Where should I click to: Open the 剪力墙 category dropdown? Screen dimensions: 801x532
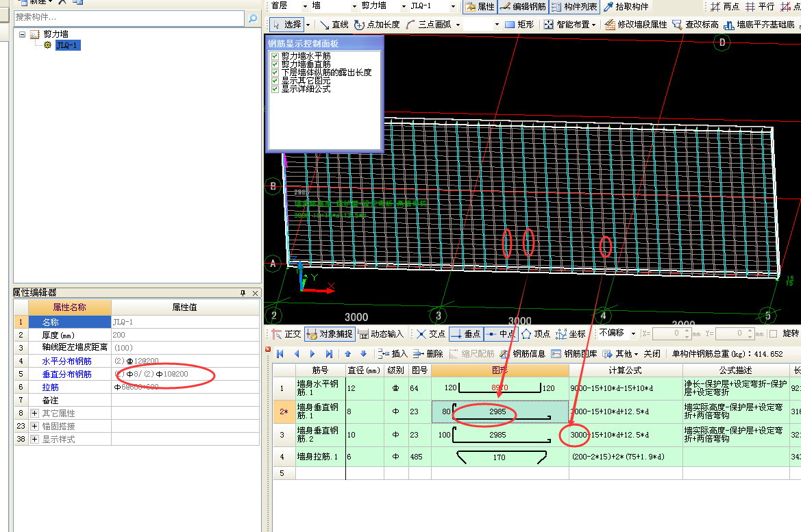(404, 7)
